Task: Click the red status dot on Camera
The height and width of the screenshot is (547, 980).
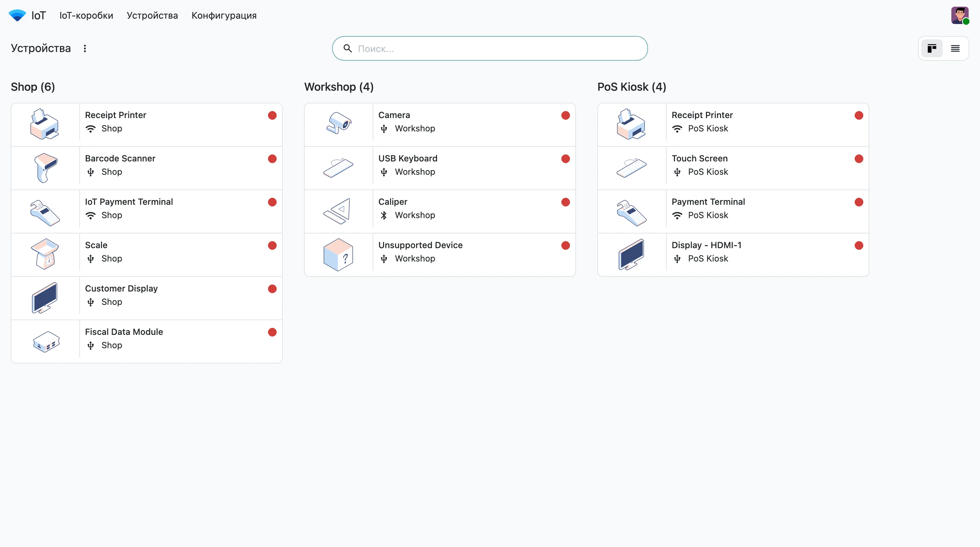Action: 565,115
